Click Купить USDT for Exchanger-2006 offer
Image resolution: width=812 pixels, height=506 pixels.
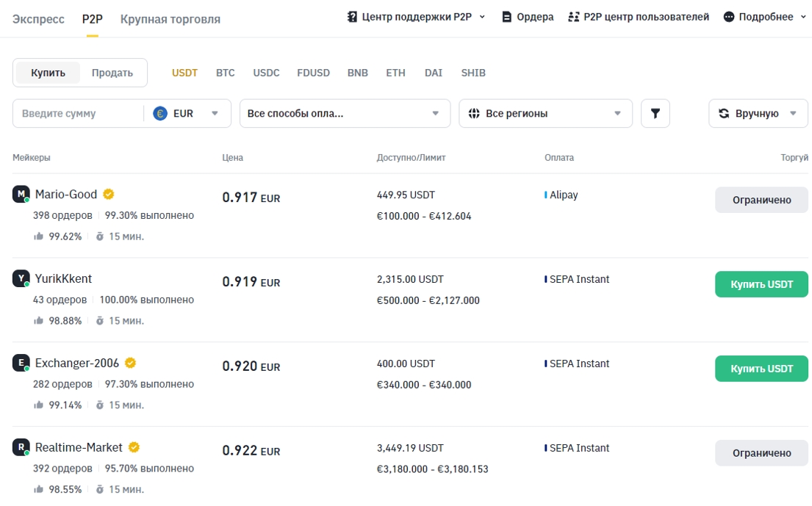click(761, 369)
